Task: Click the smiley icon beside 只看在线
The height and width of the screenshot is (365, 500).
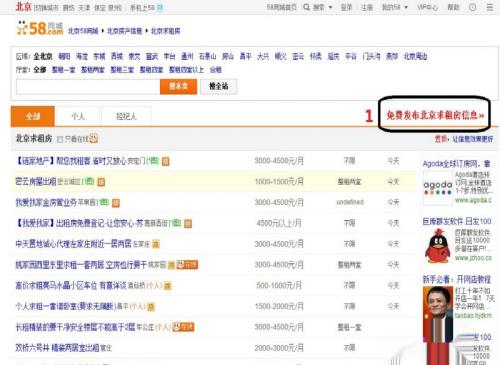Action: (94, 138)
